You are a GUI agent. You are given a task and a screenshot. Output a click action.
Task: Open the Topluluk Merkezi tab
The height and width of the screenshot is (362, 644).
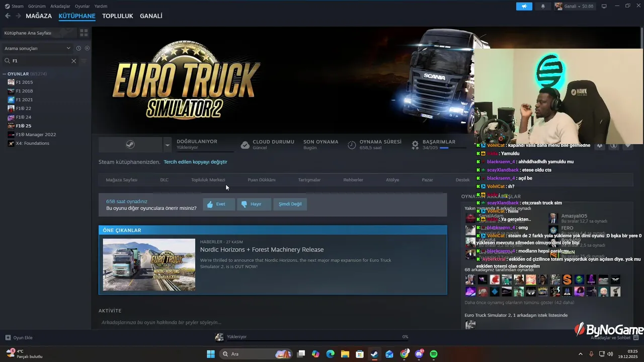click(x=208, y=179)
